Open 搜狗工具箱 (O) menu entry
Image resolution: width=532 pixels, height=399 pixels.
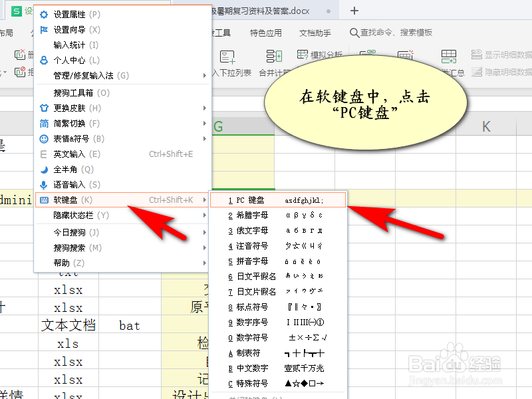pyautogui.click(x=123, y=93)
